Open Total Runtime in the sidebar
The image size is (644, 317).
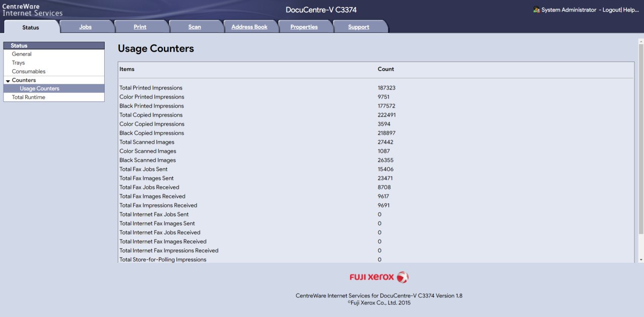pos(28,97)
